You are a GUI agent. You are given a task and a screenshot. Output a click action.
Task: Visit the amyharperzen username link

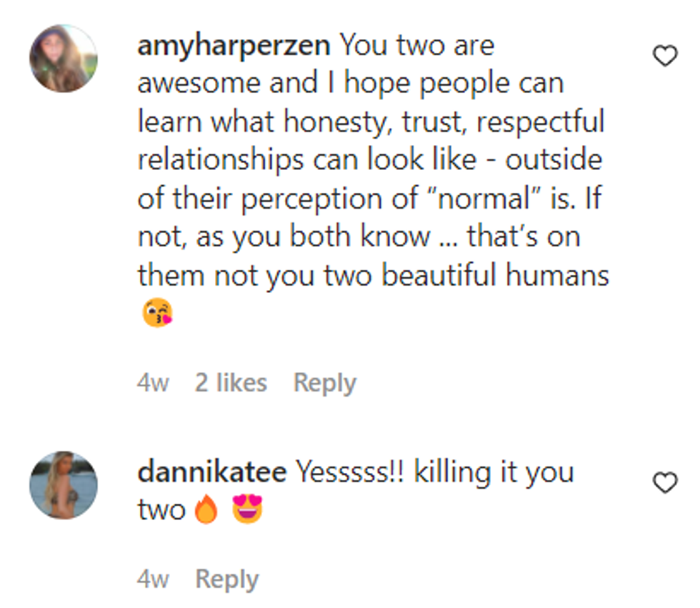(234, 46)
